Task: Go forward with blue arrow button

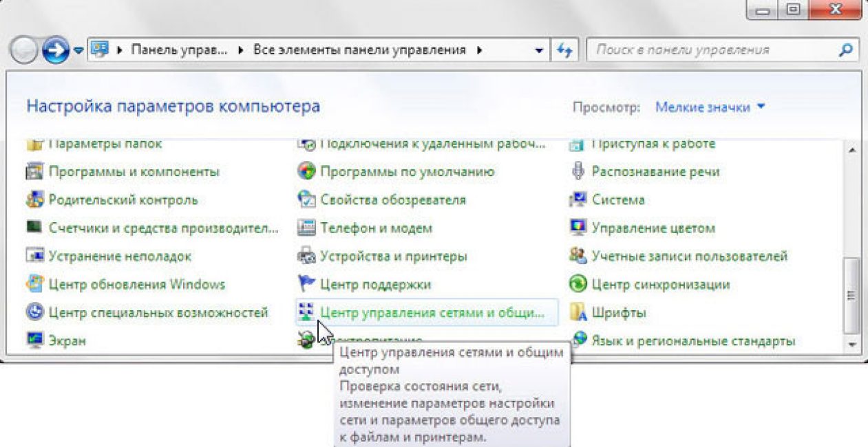Action: 55,50
